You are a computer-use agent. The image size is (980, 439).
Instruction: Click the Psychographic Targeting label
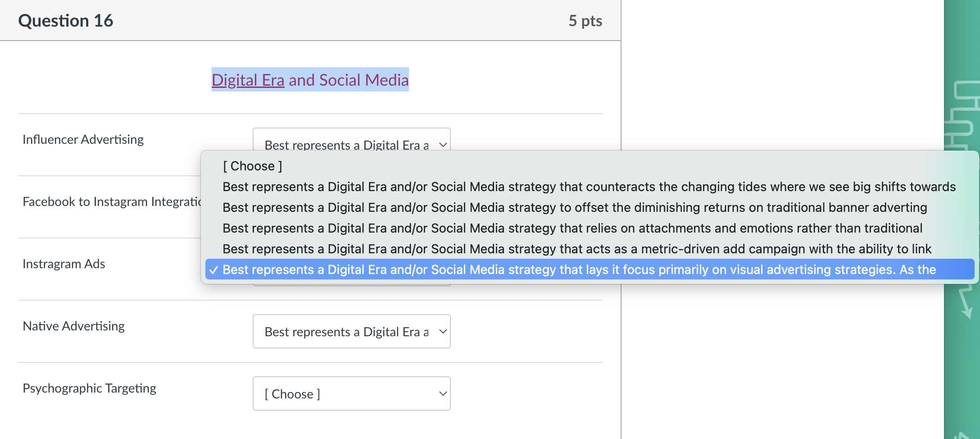pos(90,389)
